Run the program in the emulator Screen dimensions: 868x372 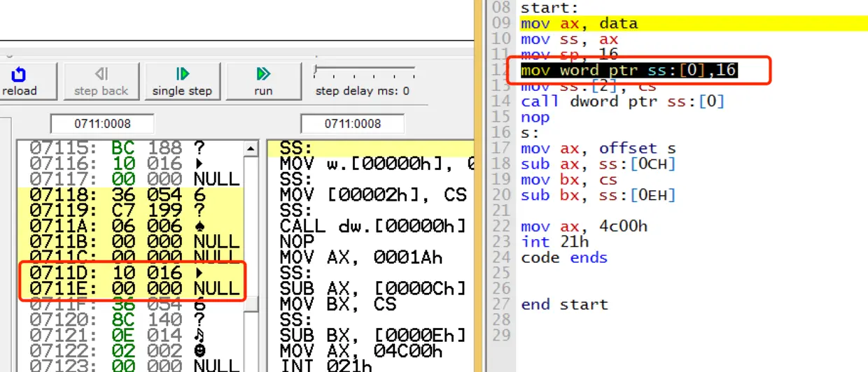(263, 82)
